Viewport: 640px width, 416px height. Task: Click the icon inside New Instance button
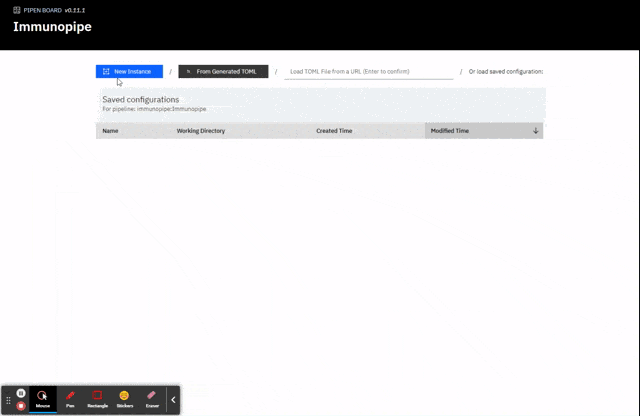[x=106, y=71]
